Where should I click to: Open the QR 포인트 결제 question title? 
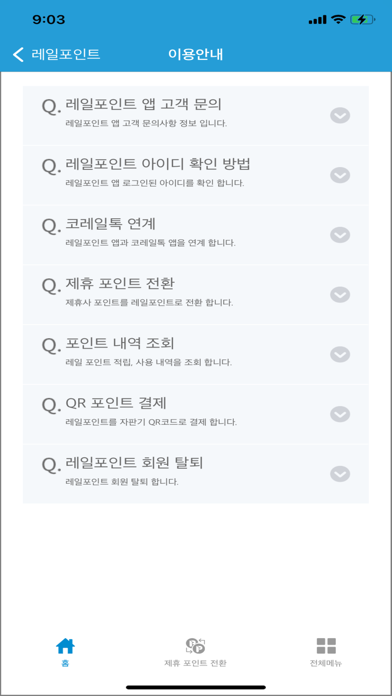pos(116,403)
